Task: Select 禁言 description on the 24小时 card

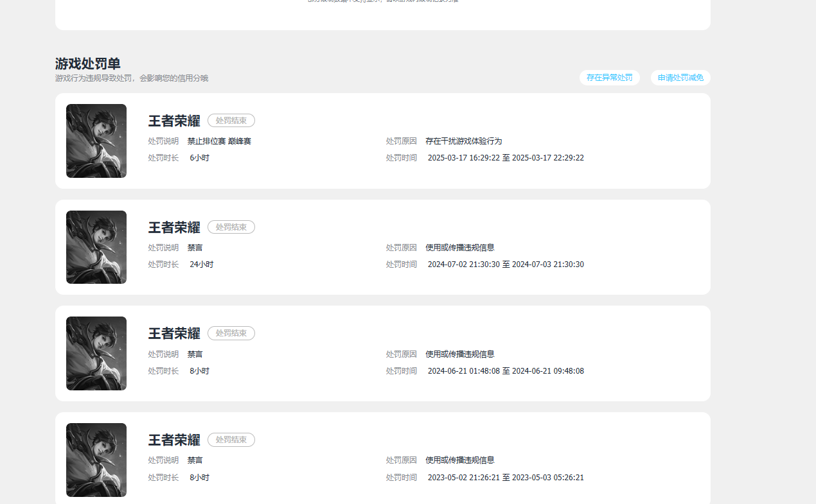Action: coord(195,248)
